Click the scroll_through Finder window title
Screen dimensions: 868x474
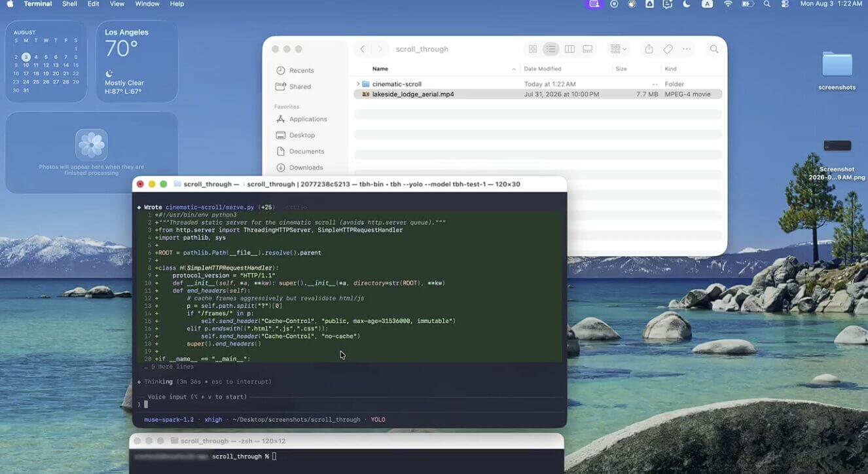coord(422,49)
